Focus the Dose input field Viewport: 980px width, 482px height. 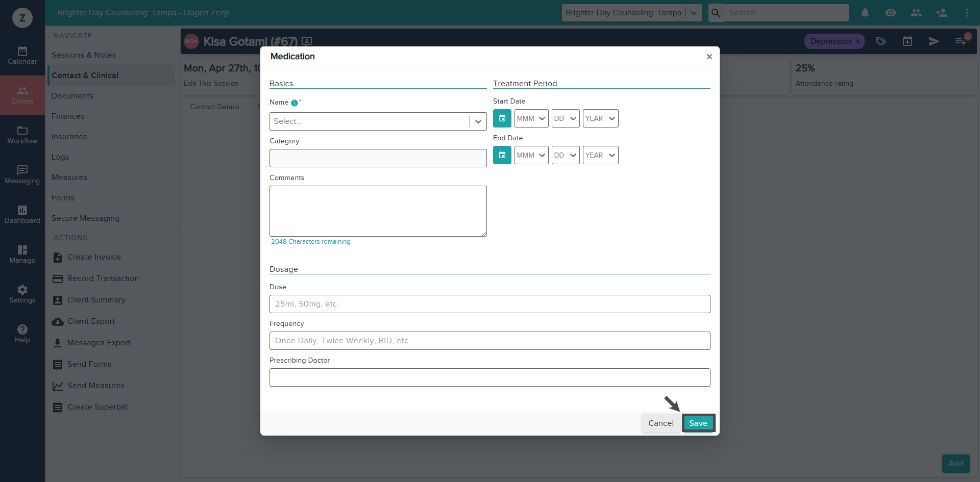(x=490, y=304)
